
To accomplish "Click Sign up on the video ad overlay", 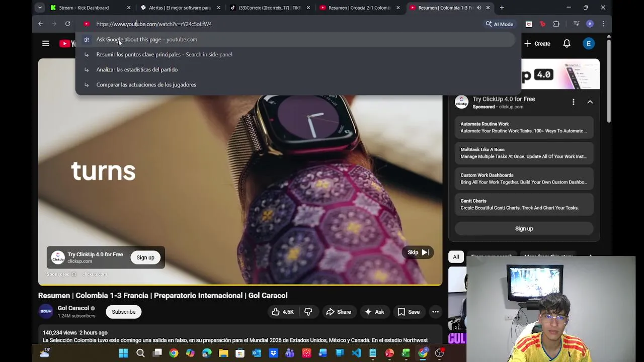I will pos(145,257).
